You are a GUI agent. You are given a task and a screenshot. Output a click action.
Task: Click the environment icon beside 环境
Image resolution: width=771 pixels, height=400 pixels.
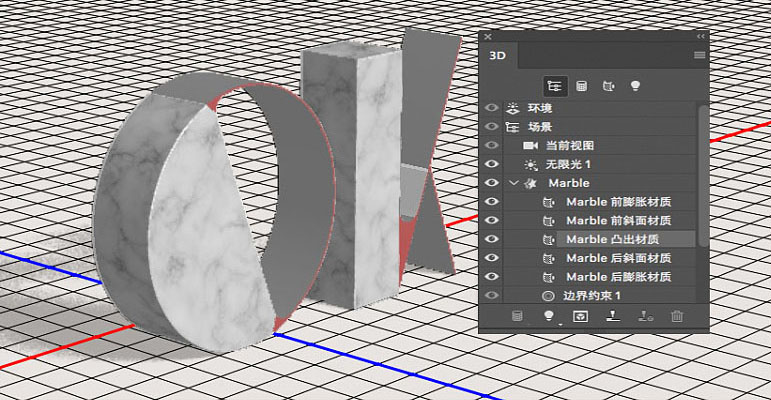pyautogui.click(x=512, y=108)
